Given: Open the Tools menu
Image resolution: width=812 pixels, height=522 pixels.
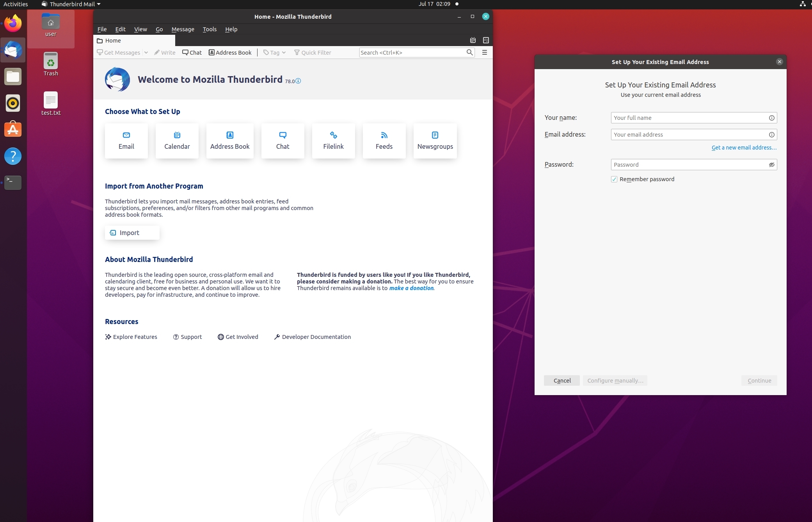Looking at the screenshot, I should pyautogui.click(x=210, y=29).
